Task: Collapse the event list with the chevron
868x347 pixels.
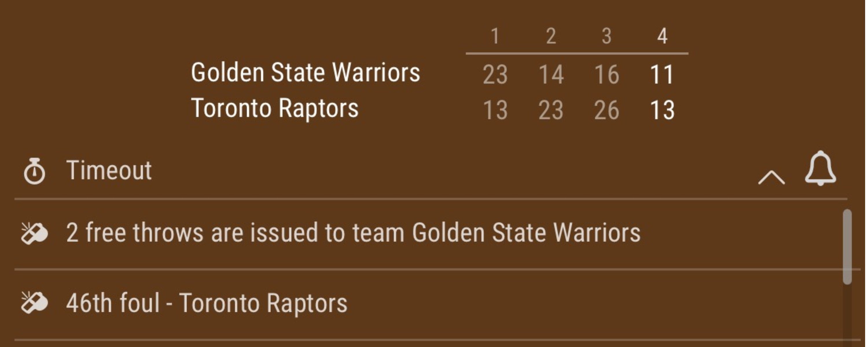Action: click(x=771, y=177)
